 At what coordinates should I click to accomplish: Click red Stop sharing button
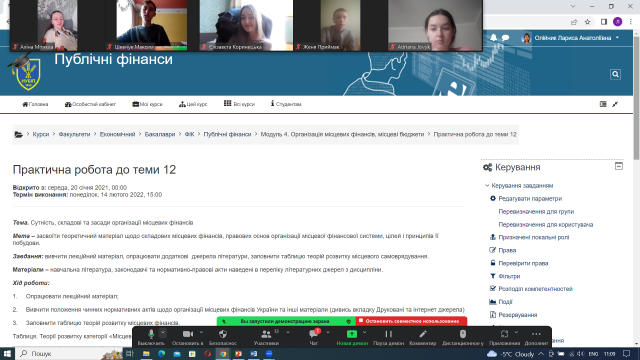[x=411, y=321]
